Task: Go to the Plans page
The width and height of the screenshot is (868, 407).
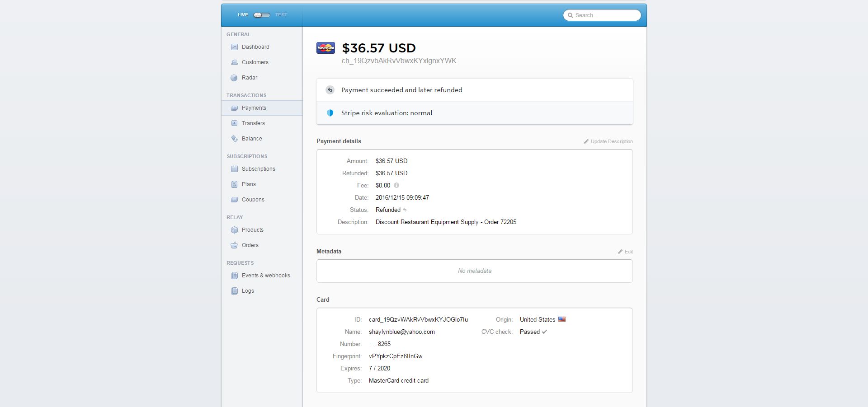Action: pos(249,184)
